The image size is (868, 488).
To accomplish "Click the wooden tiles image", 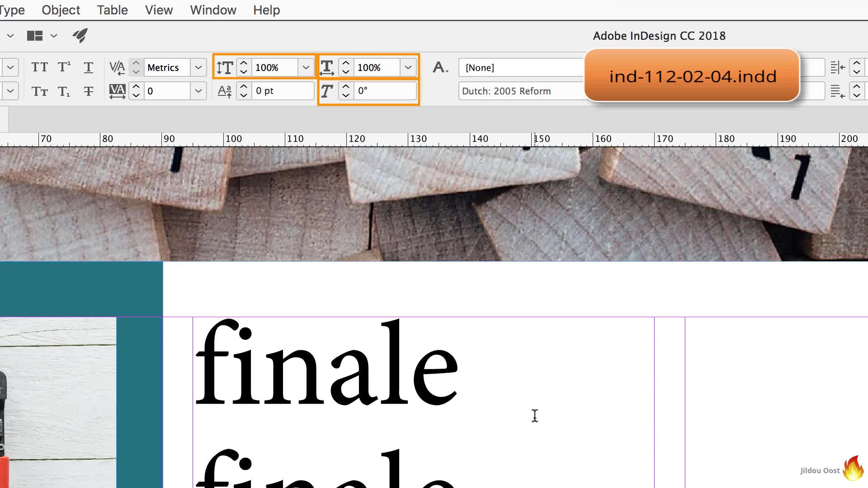I will tap(434, 203).
